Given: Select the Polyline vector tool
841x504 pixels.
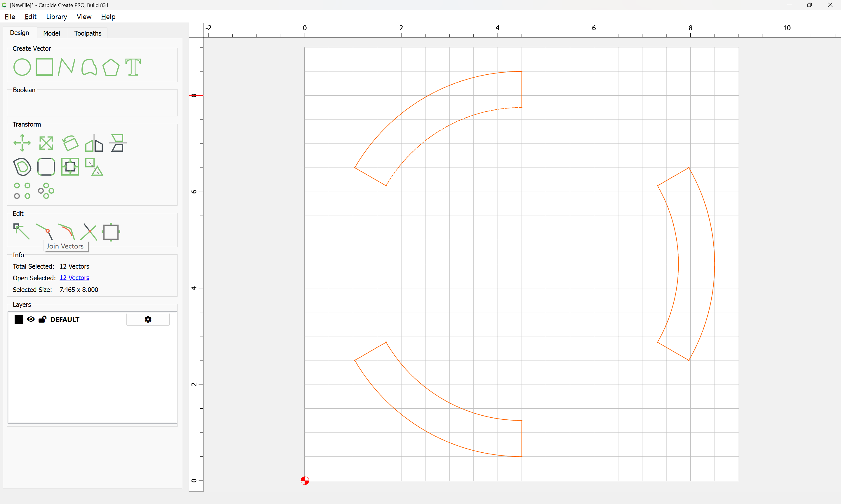Looking at the screenshot, I should pyautogui.click(x=67, y=67).
